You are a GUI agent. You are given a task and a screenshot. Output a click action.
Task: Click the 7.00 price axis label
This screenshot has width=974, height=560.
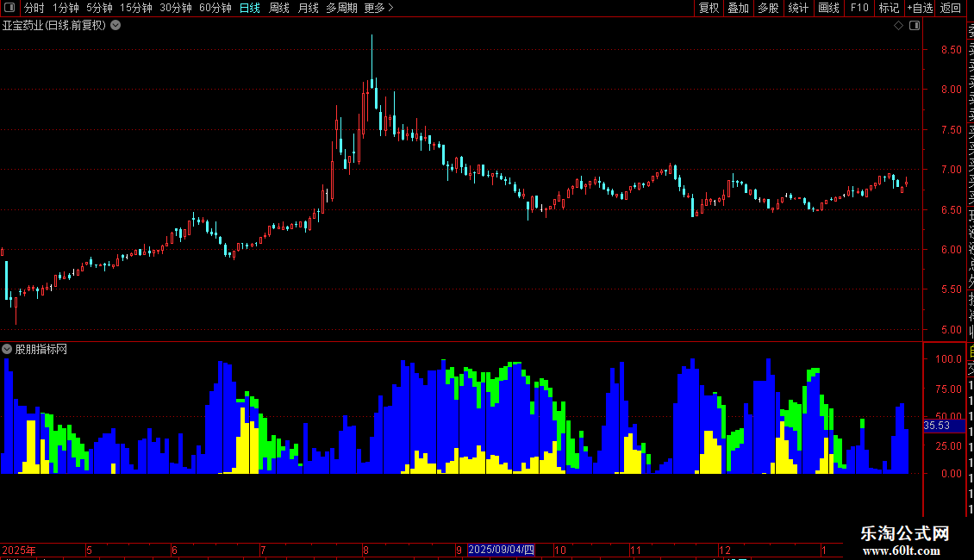pyautogui.click(x=951, y=170)
